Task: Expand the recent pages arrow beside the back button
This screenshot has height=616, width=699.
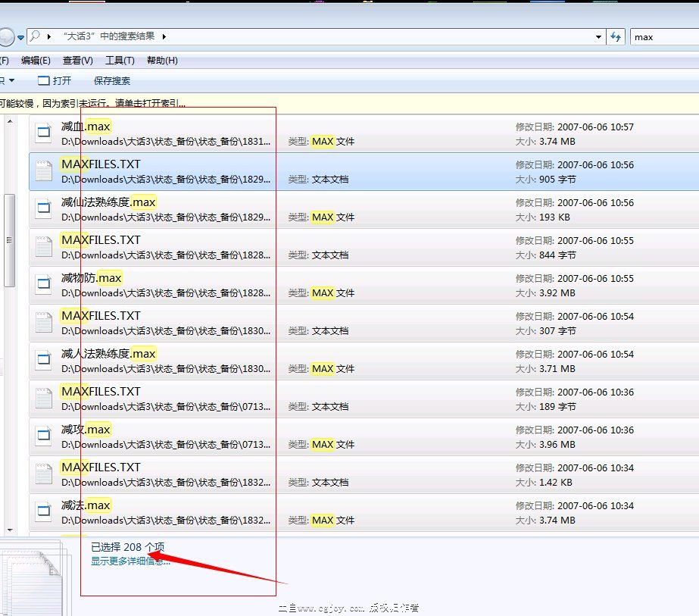Action: (21, 37)
